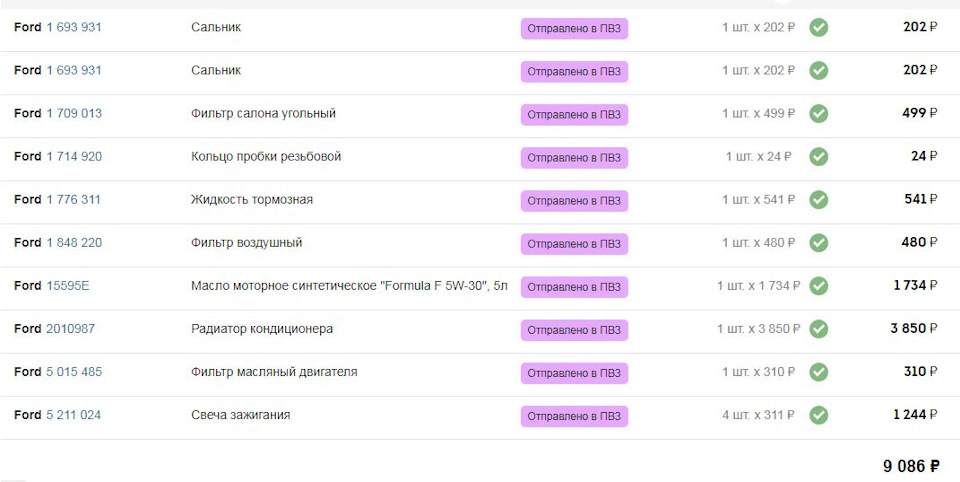This screenshot has height=482, width=960.
Task: Click green checkmark for Фильтр воздушный
Action: point(818,243)
